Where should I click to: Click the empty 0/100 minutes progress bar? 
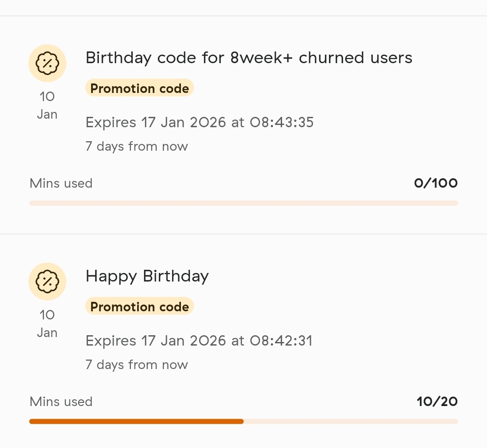(x=244, y=203)
